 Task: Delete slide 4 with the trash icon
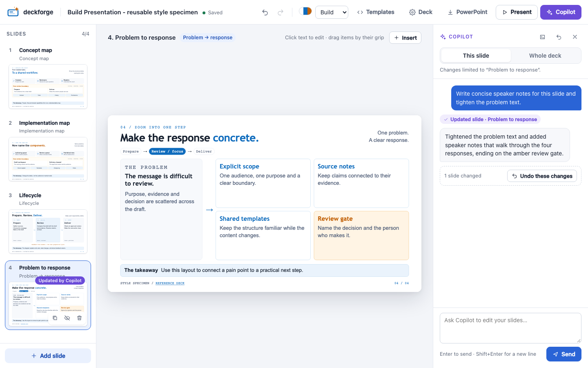[x=79, y=318]
